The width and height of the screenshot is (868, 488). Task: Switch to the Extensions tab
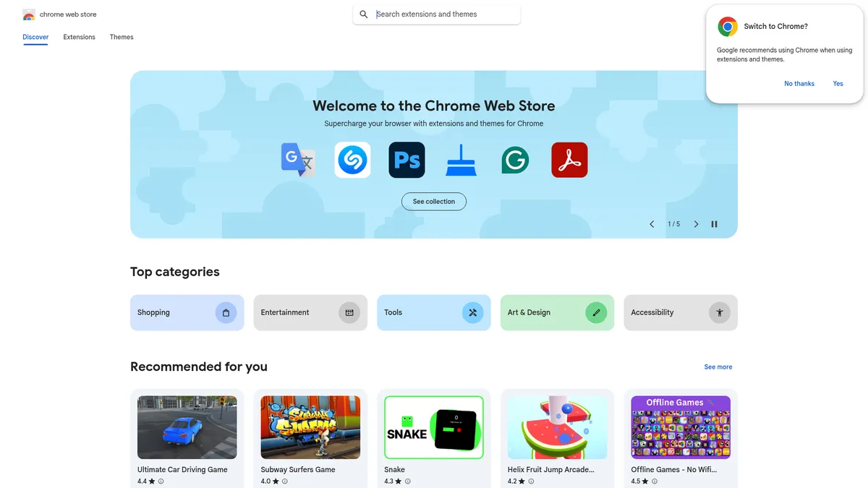pos(79,37)
